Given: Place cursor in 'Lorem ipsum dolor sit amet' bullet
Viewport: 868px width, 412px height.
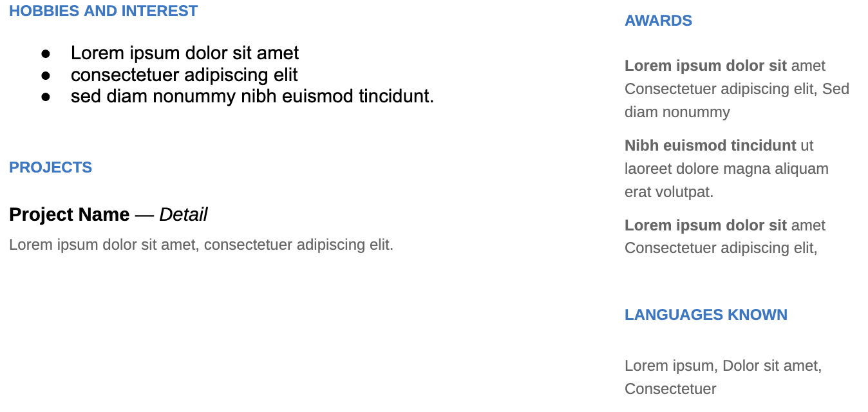Looking at the screenshot, I should tap(185, 53).
